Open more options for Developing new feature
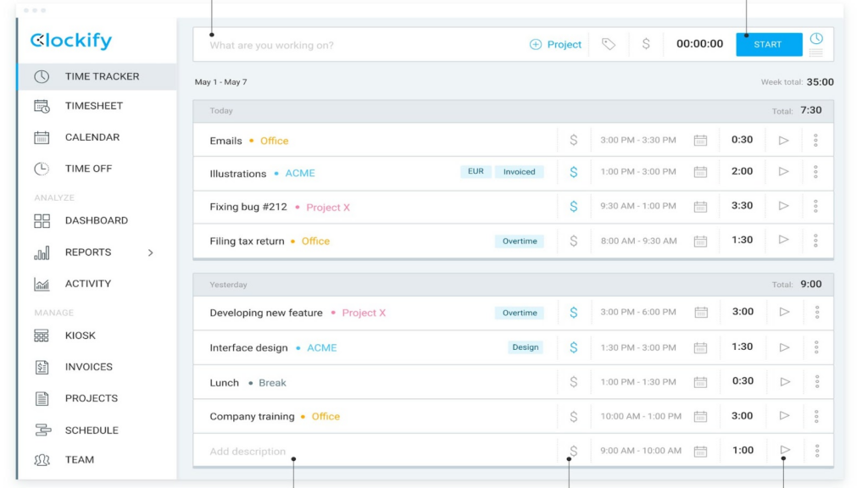The height and width of the screenshot is (488, 868). (816, 313)
